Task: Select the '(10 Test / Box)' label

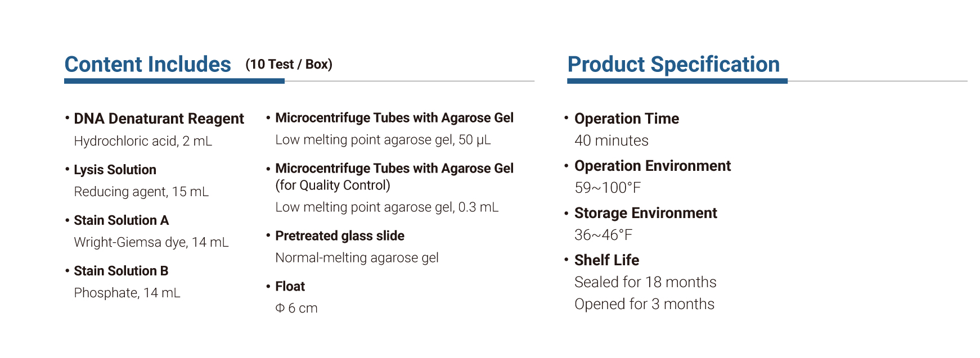Action: [x=289, y=65]
